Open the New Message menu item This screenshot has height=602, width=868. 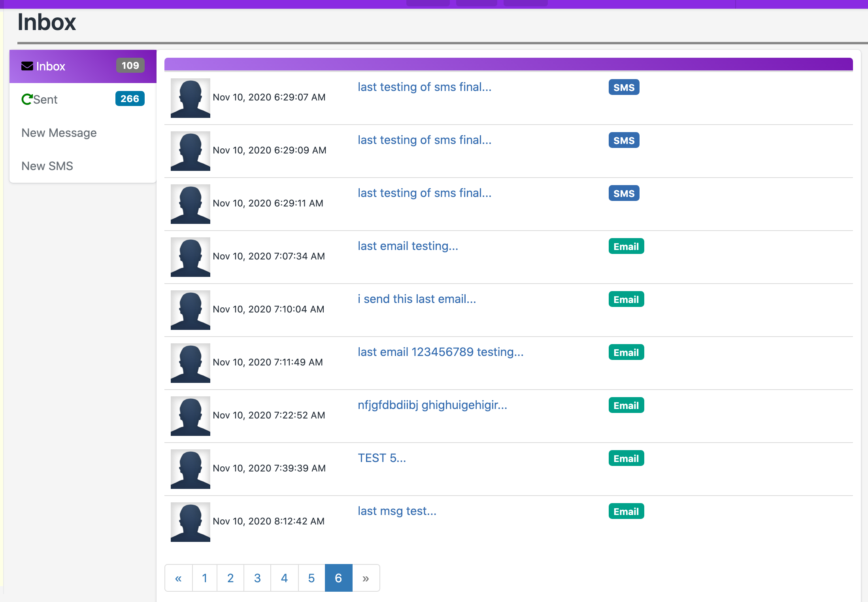(x=59, y=133)
